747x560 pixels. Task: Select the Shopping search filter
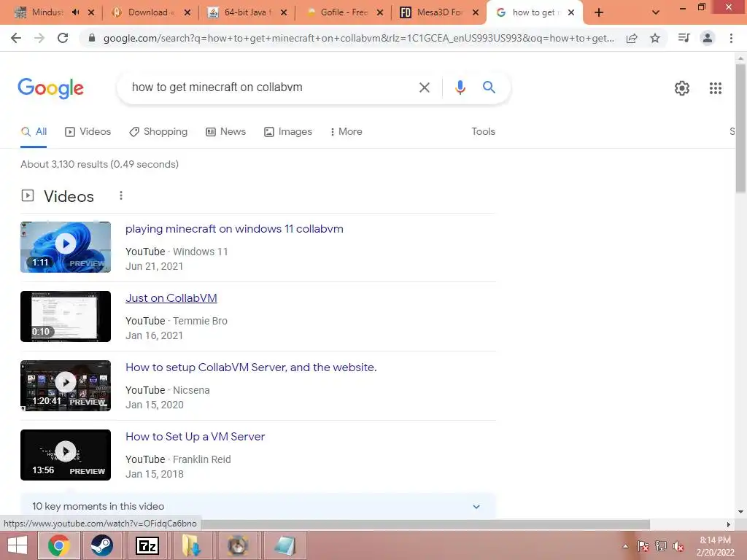pyautogui.click(x=158, y=131)
